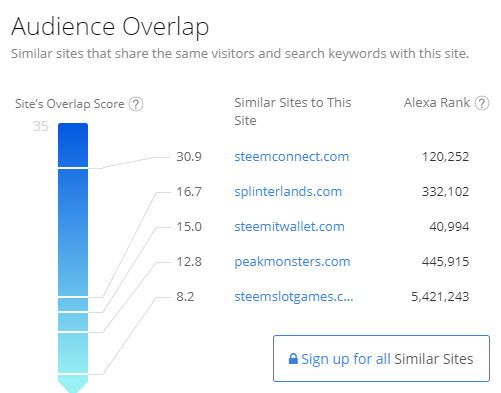This screenshot has height=393, width=501.
Task: Click 8.2 overlap score value
Action: pyautogui.click(x=185, y=297)
